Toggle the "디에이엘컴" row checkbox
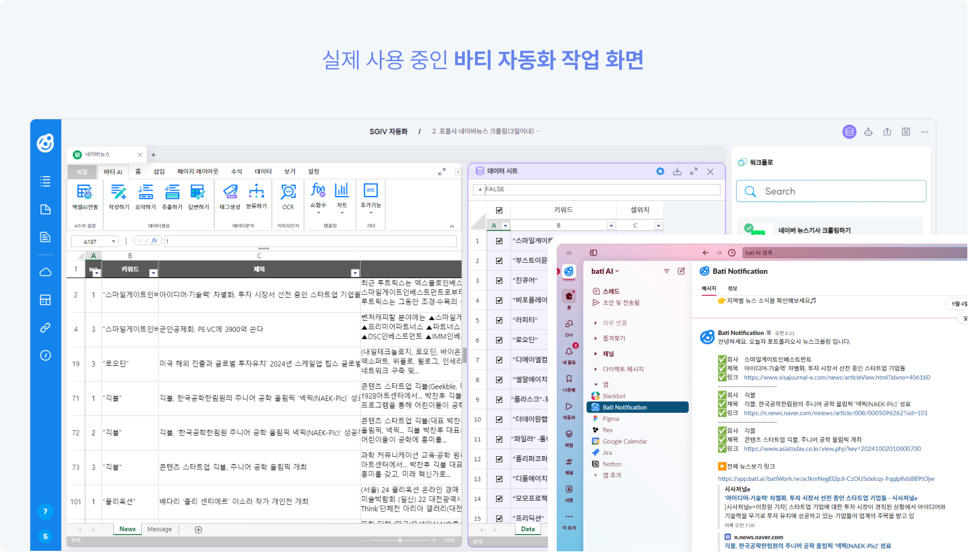The image size is (976, 560). pos(499,360)
